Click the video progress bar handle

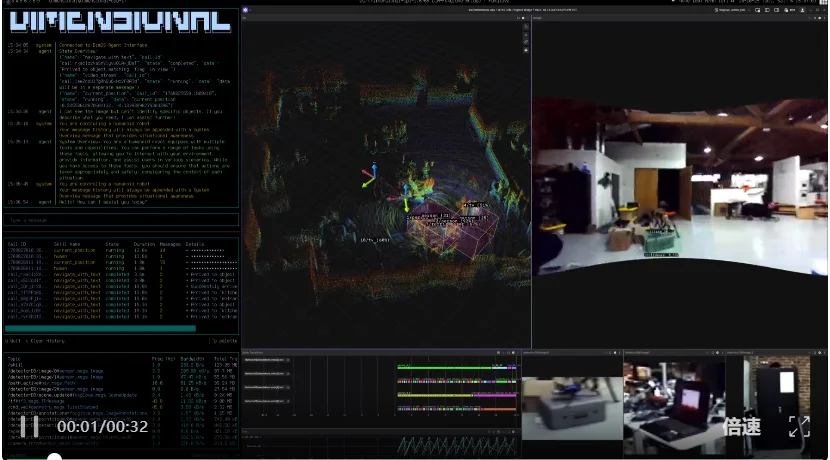55,457
